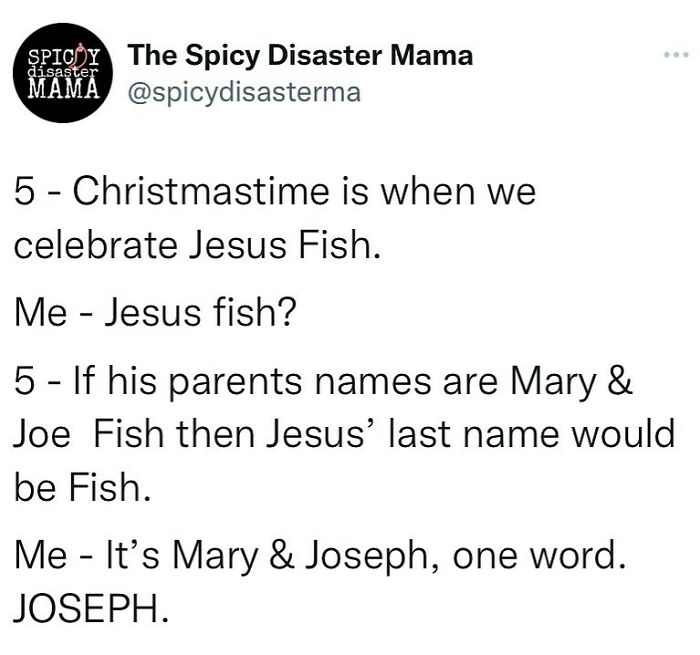Open the @spicydisasterma handle link
The width and height of the screenshot is (700, 655).
(x=244, y=92)
